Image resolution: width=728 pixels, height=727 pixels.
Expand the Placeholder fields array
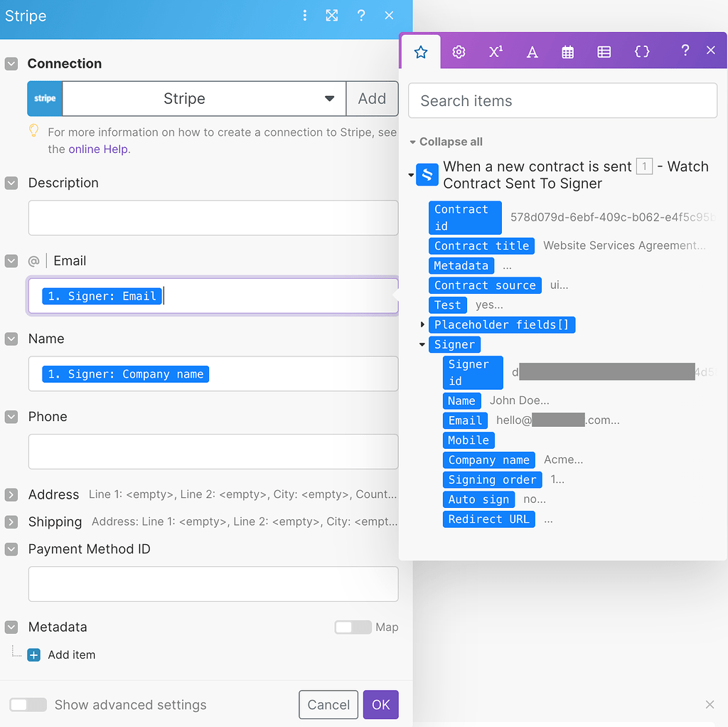click(x=422, y=324)
